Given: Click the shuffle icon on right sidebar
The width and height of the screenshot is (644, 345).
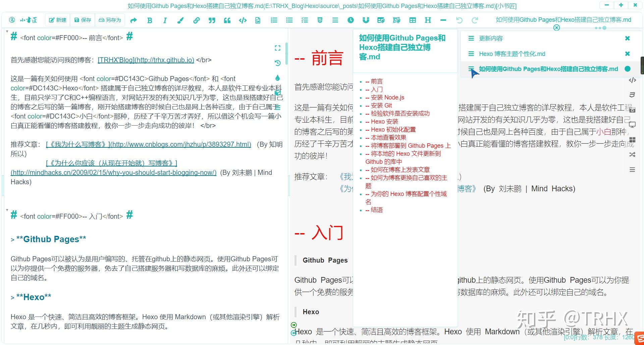Looking at the screenshot, I should pos(632,155).
